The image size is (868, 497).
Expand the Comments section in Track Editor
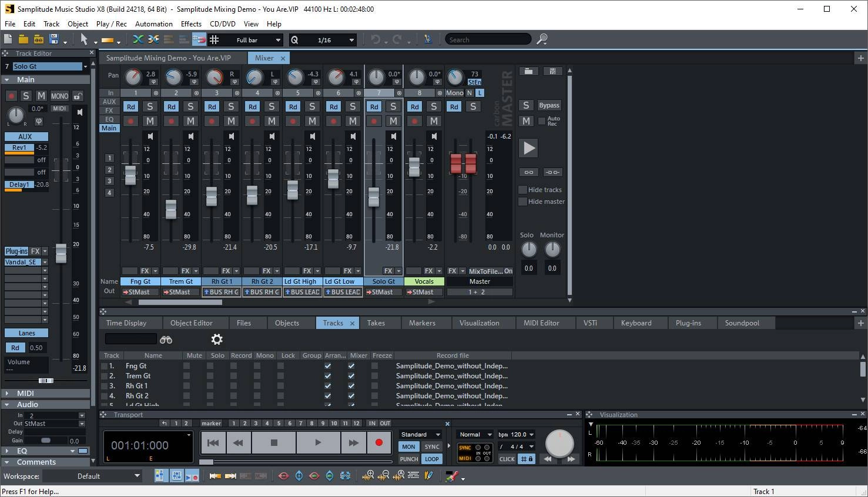[45, 462]
